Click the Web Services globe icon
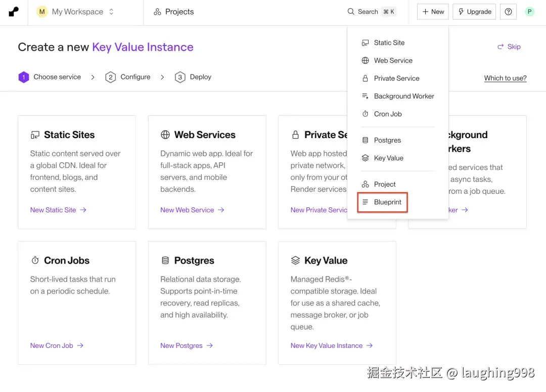The image size is (546, 392). click(x=165, y=135)
